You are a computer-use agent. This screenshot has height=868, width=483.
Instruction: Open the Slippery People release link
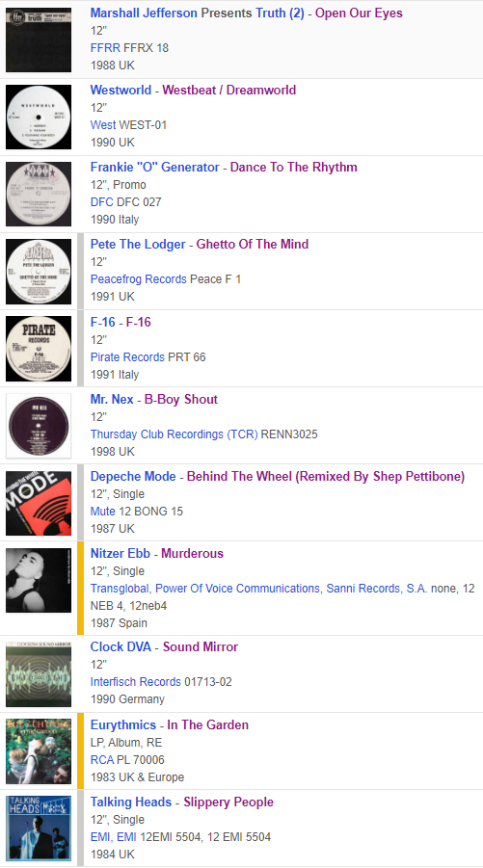[228, 802]
